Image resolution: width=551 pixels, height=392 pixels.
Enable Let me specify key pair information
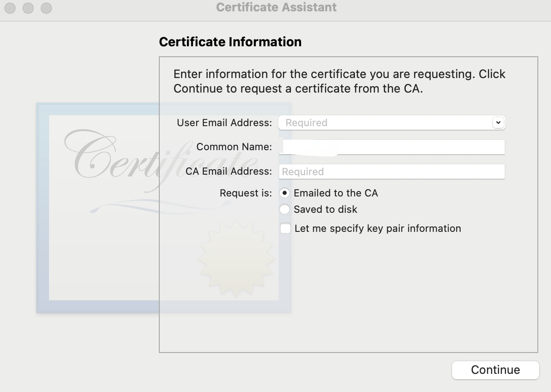285,228
